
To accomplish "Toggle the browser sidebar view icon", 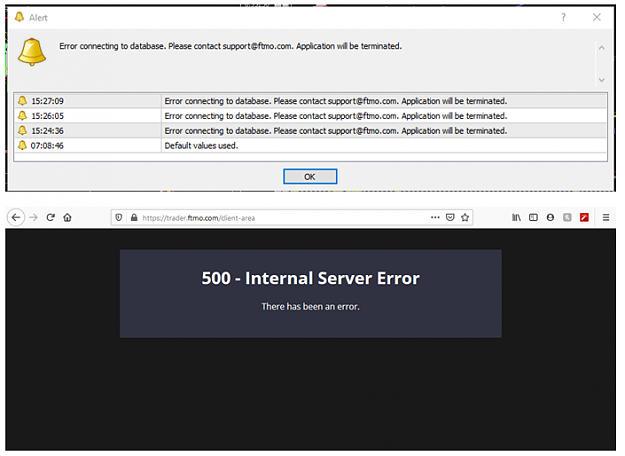I will coord(533,217).
